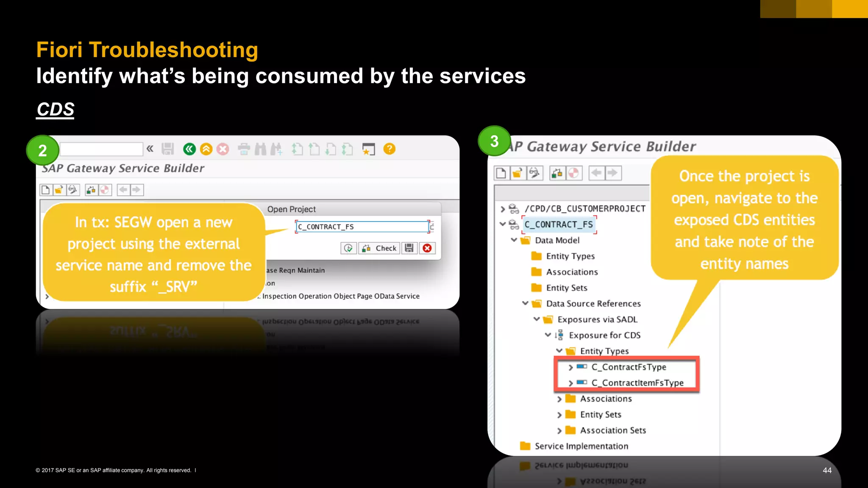
Task: Expand Entity Sets under Exposure for CDS
Action: point(559,415)
